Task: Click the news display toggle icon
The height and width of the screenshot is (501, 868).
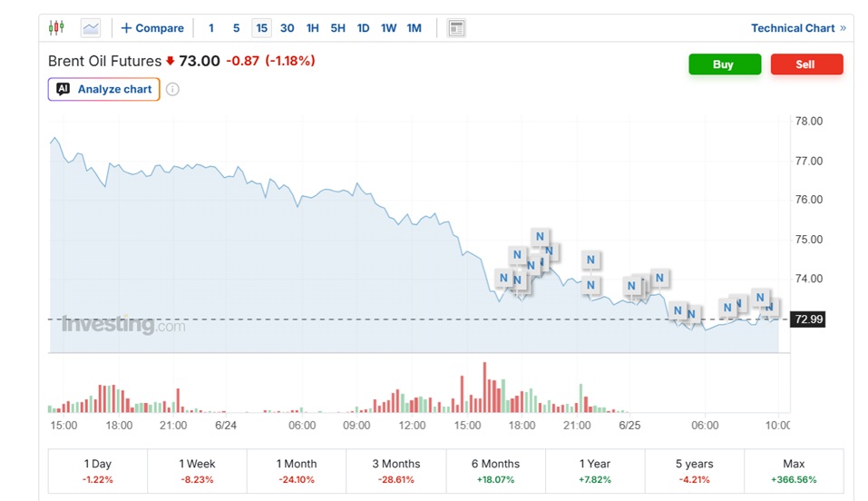Action: tap(457, 28)
